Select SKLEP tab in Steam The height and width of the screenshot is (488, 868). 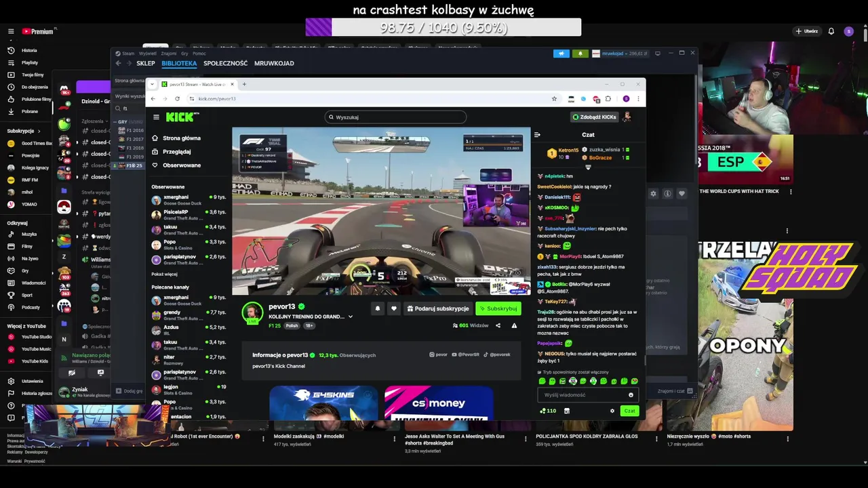pos(146,63)
